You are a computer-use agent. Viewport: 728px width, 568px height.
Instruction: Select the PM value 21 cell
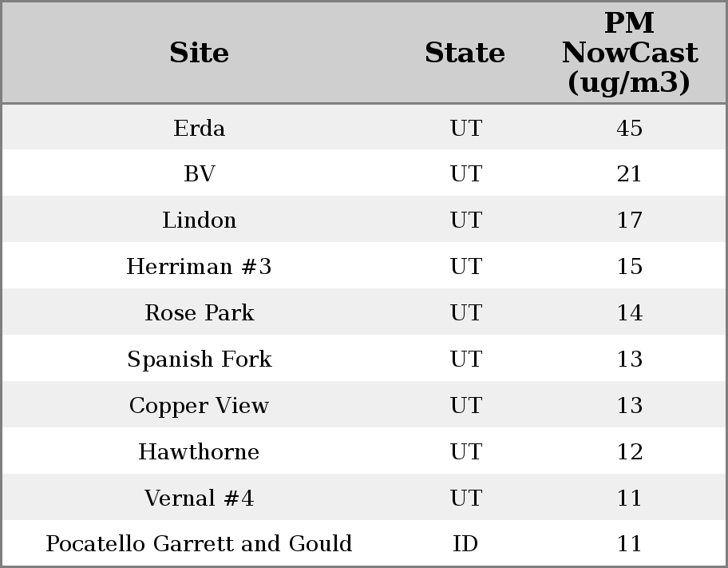(629, 174)
